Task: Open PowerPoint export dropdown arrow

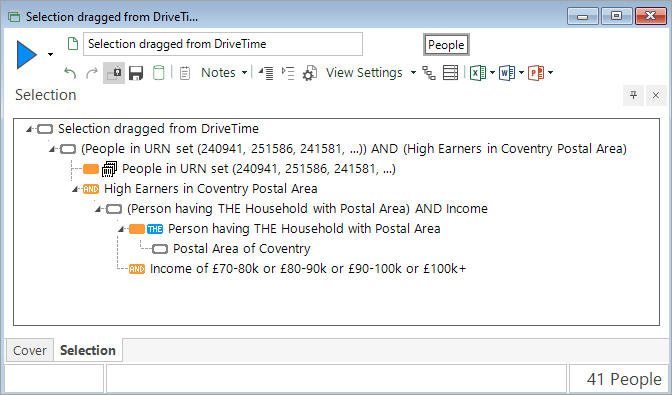Action: click(551, 73)
